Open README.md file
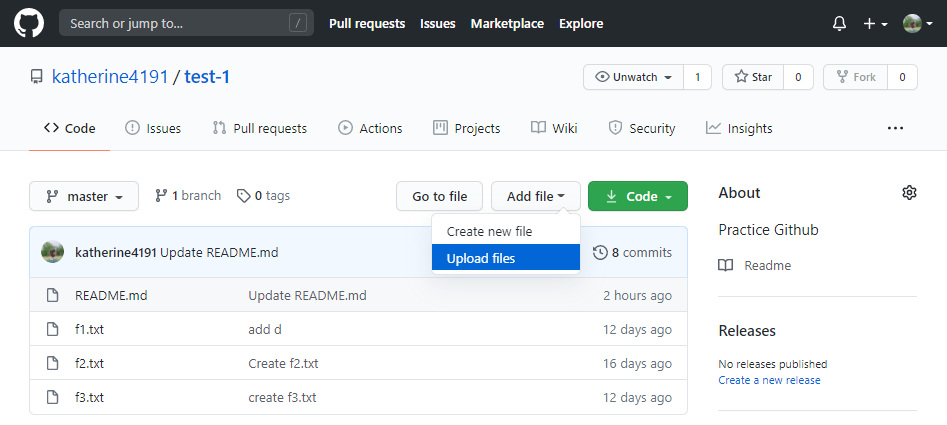This screenshot has height=425, width=947. tap(111, 296)
